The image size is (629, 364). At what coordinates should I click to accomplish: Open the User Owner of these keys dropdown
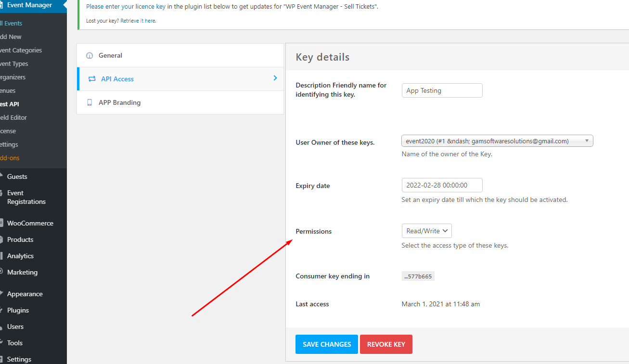[497, 140]
